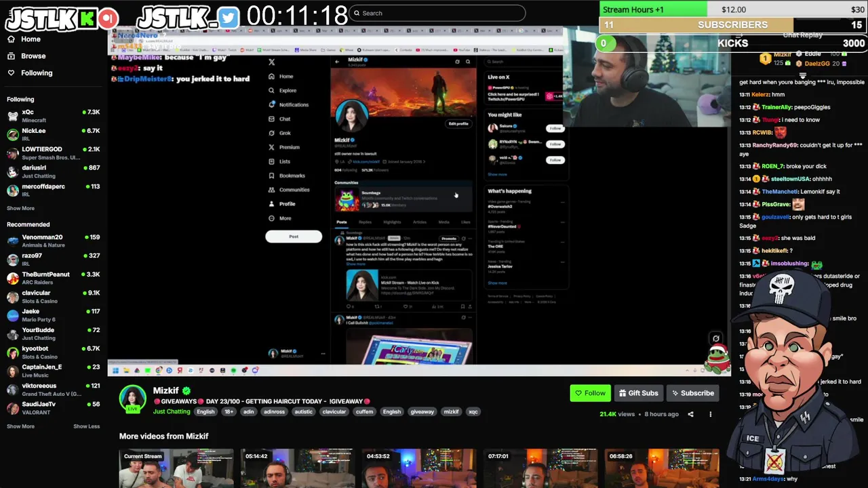Open Browse in the Kick sidebar
Screen dimensions: 868x488
point(26,56)
